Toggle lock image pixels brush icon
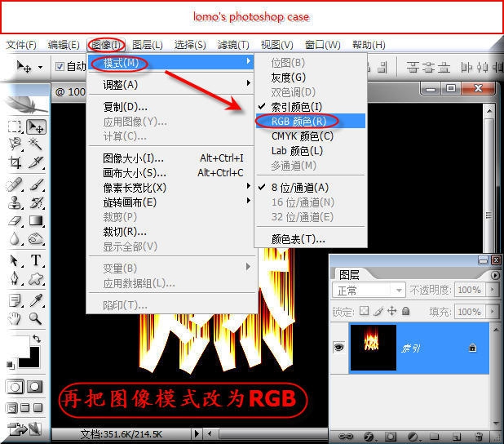Viewport: 504px width, 444px height. 378,311
